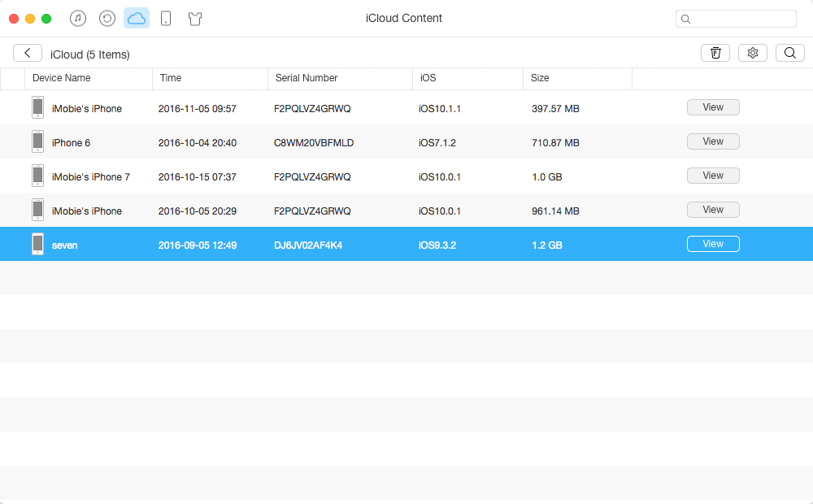
Task: Select the iCloud Content cloud icon
Action: (x=137, y=18)
